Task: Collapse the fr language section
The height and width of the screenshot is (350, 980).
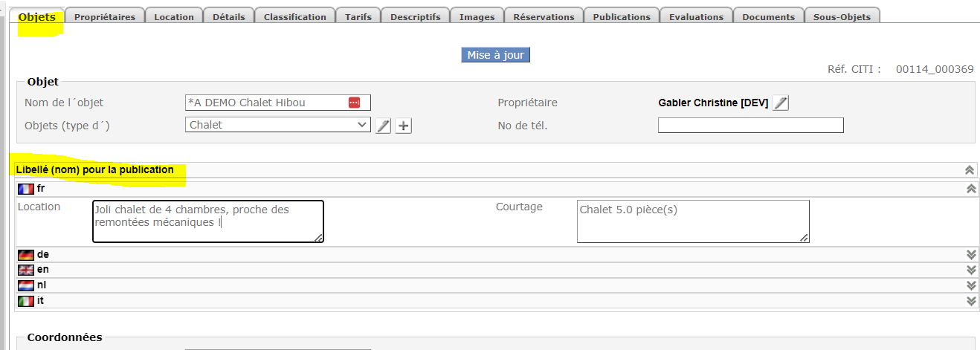Action: pyautogui.click(x=970, y=189)
